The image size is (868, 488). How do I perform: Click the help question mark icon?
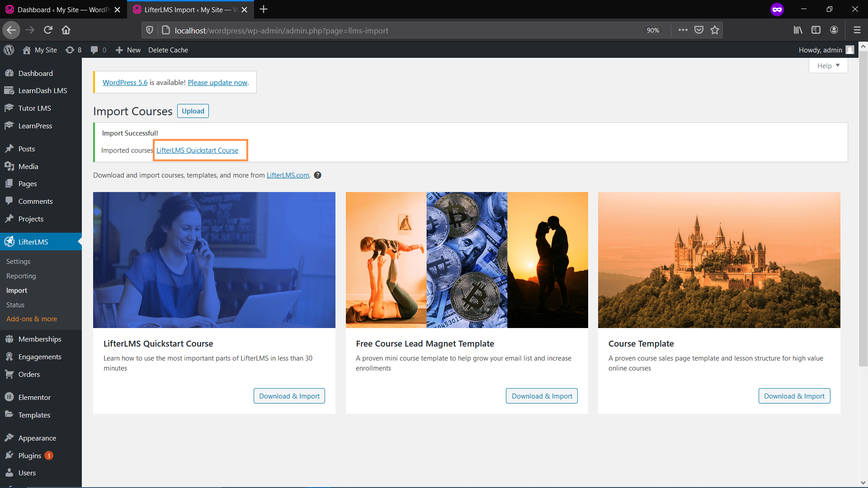(318, 175)
